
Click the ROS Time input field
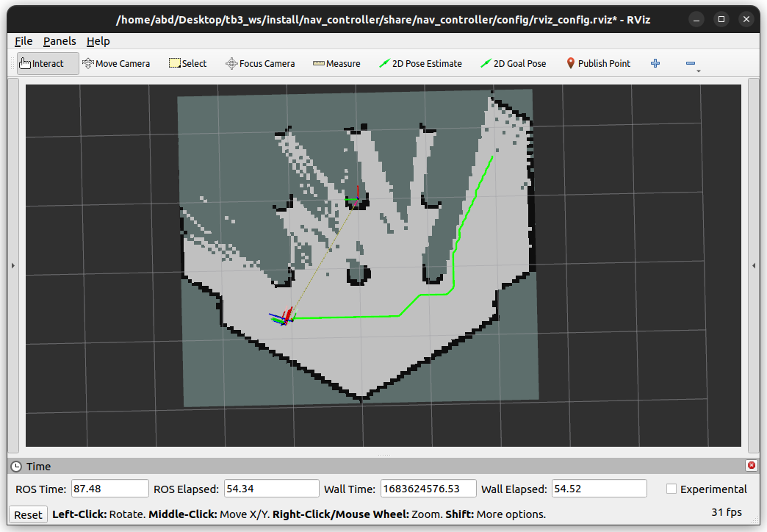109,488
